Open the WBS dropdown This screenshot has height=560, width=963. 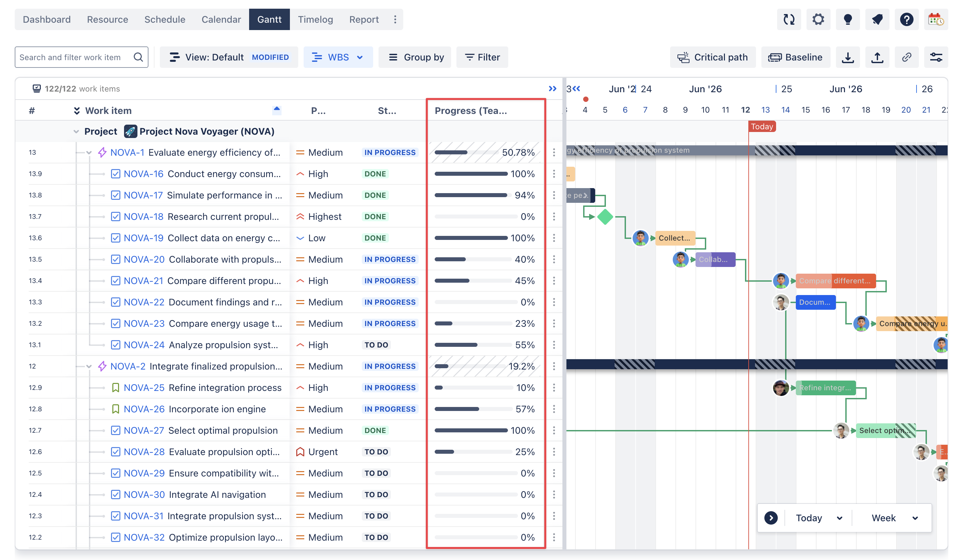[338, 57]
